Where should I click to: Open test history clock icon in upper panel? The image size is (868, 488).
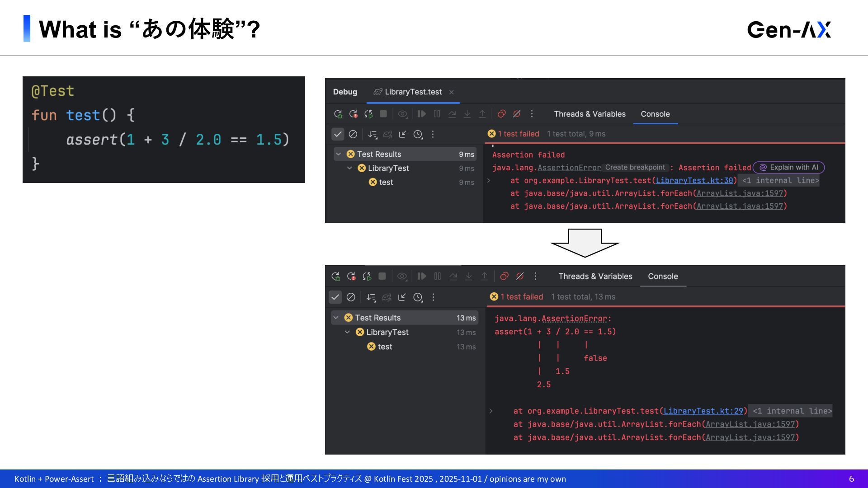click(x=418, y=134)
